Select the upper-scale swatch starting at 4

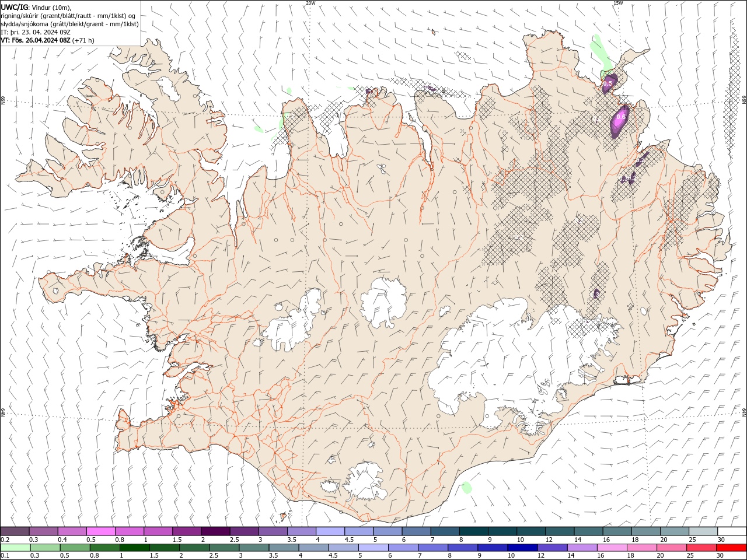click(x=330, y=531)
